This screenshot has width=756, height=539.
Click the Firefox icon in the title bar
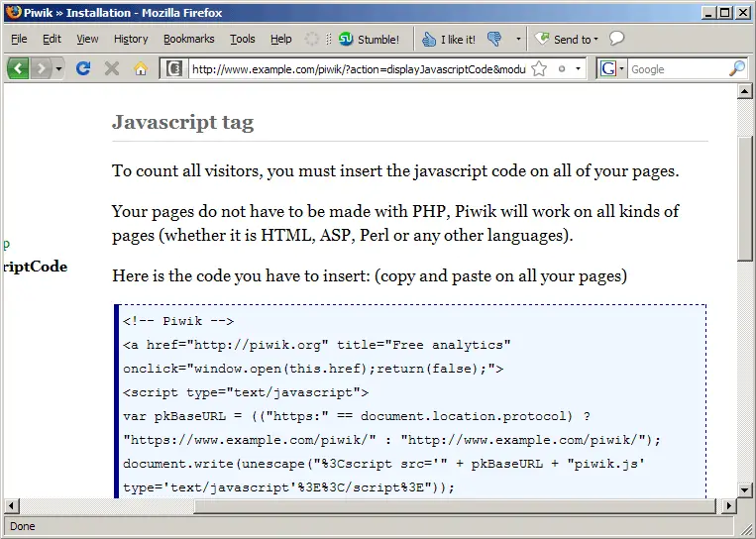(13, 12)
